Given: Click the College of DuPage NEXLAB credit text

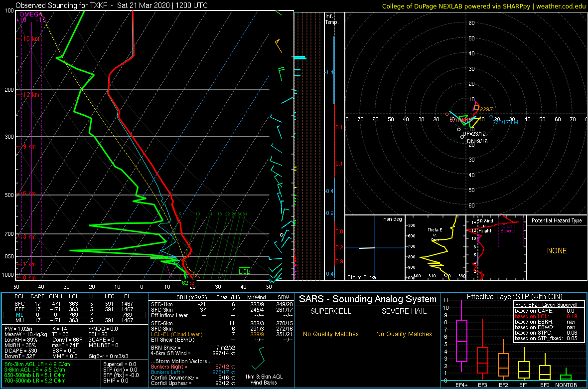Looking at the screenshot, I should pos(484,6).
